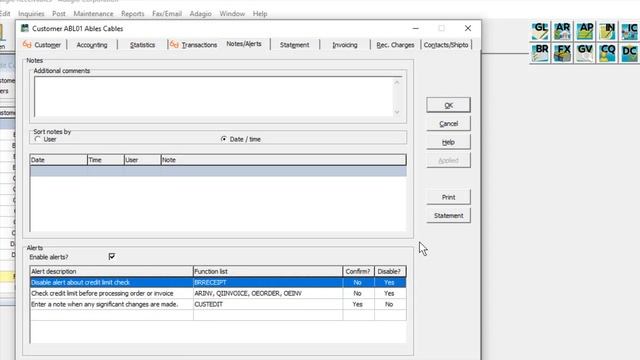Launch the DC module icon
Viewport: 640px width, 360px height.
coord(630,53)
